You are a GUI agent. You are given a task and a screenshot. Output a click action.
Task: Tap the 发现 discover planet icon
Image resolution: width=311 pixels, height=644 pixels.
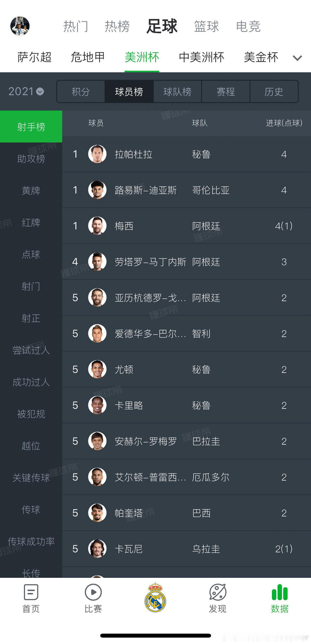pyautogui.click(x=218, y=592)
